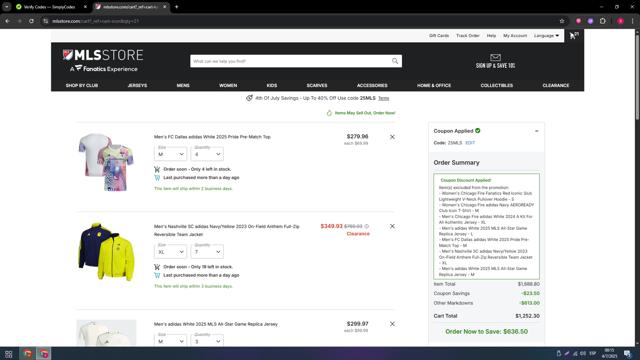The width and height of the screenshot is (640, 360).
Task: Open the Nashville SC Anthem Jacket title
Action: [x=227, y=230]
